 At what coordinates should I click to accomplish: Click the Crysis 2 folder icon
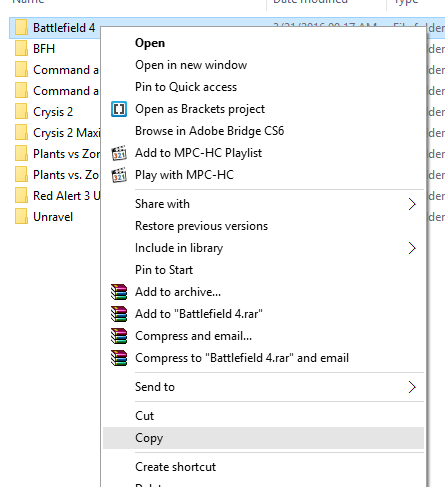[21, 112]
